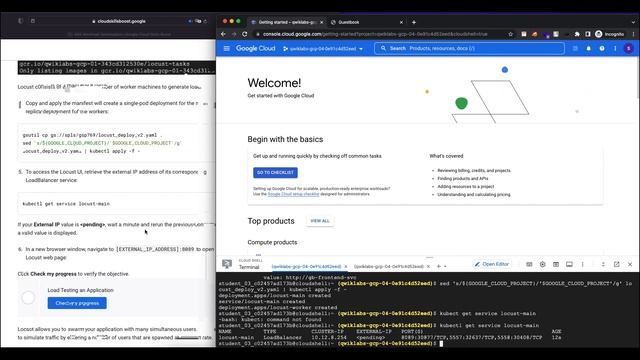The height and width of the screenshot is (360, 640).
Task: Select the first Cloud Shell terminal tab
Action: click(306, 267)
